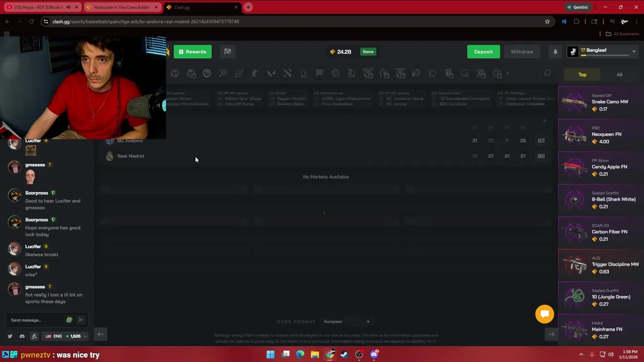Click the BC Andorra team name

(130, 141)
